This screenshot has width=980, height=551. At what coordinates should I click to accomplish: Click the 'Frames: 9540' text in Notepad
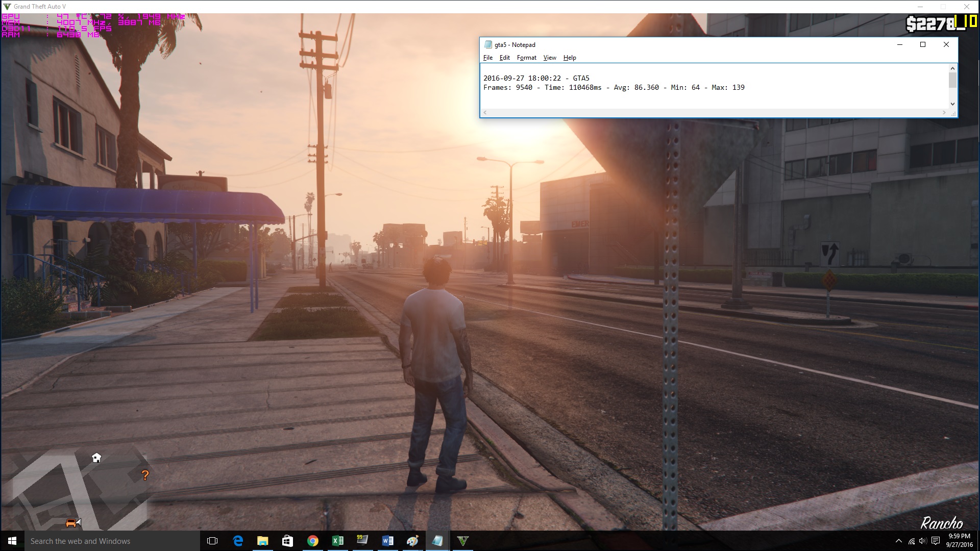point(507,87)
